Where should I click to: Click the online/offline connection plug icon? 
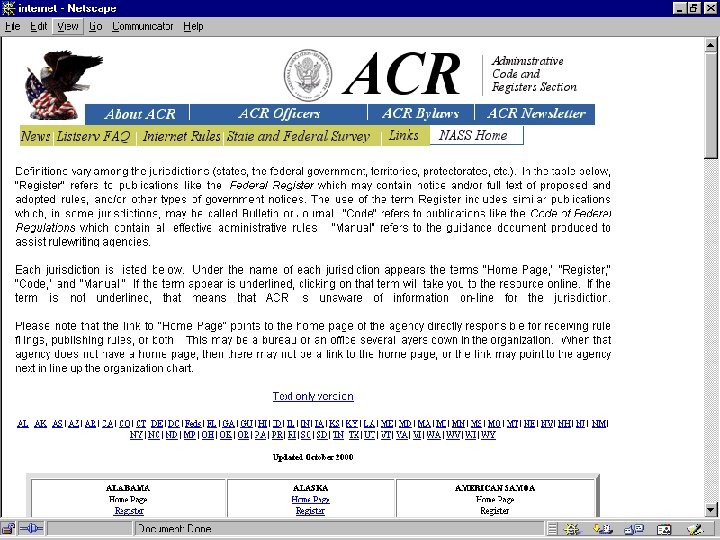[x=31, y=529]
